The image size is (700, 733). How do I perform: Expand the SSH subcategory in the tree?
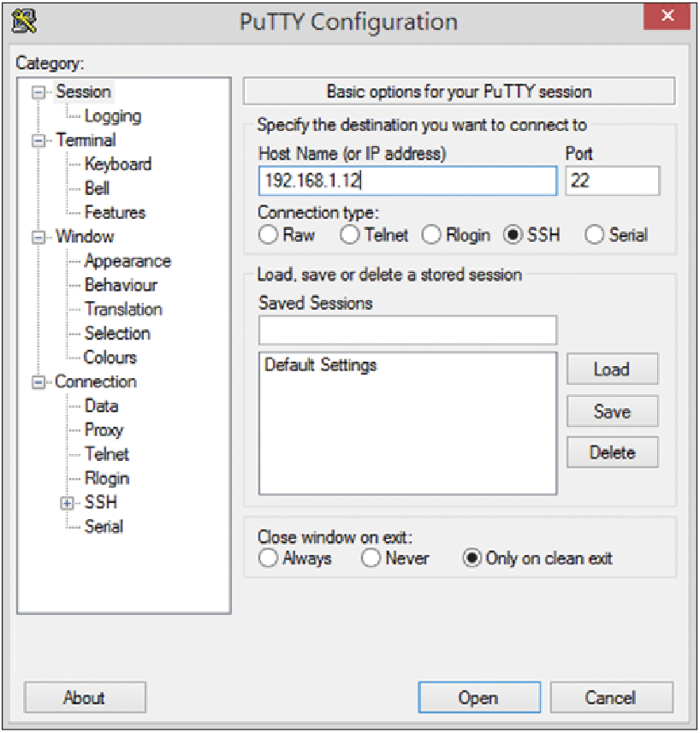(68, 503)
